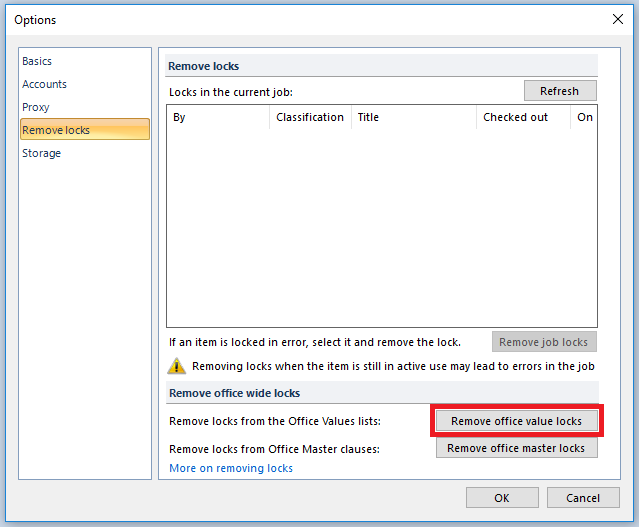
Task: Sort by the Classification column header
Action: [x=310, y=117]
